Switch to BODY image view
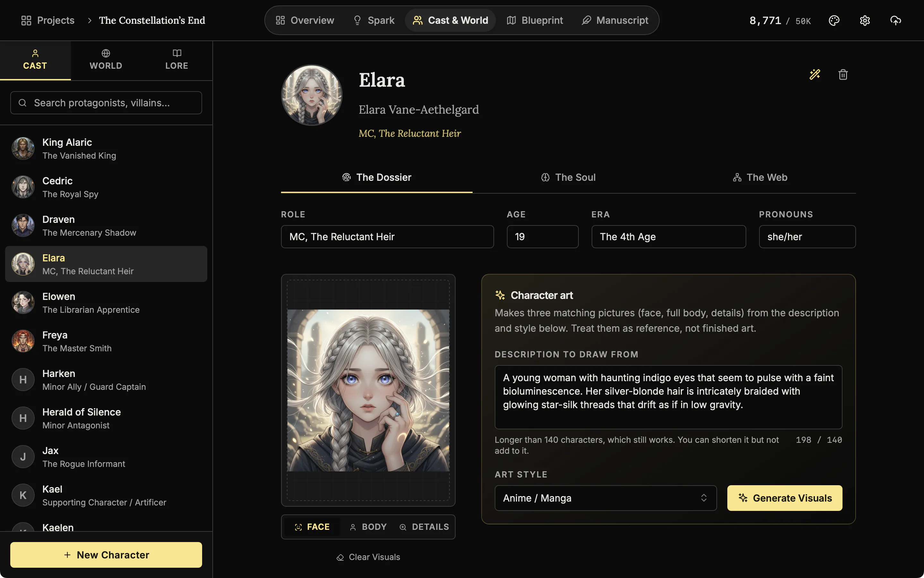Viewport: 924px width, 578px height. coord(368,527)
